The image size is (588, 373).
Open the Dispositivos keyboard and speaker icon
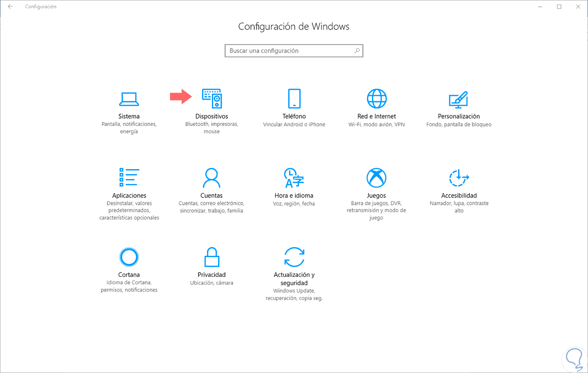[212, 99]
